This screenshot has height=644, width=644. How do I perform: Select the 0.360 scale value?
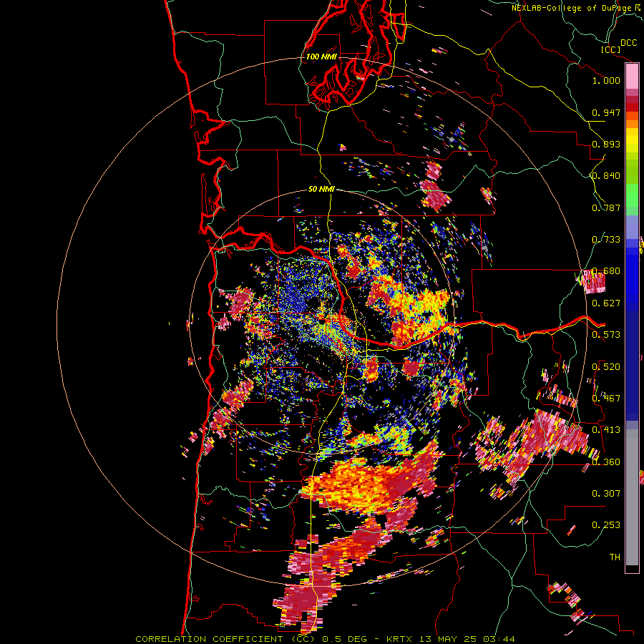point(606,462)
